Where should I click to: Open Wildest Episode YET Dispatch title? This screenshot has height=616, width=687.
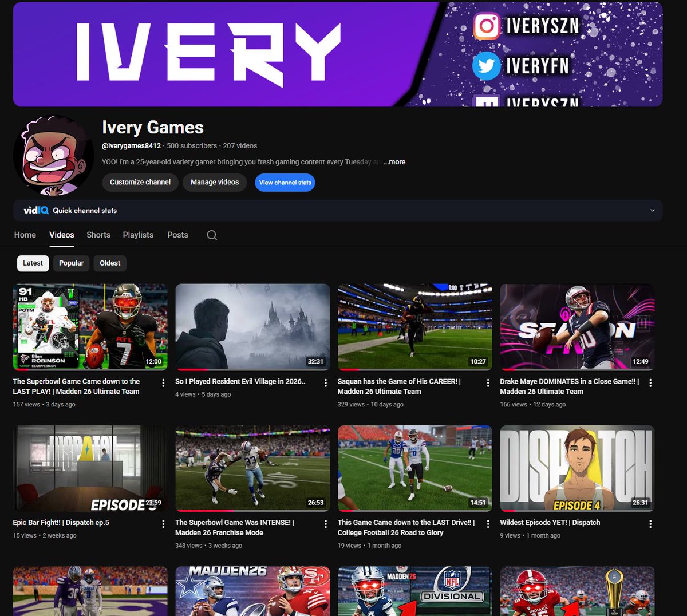coord(550,523)
